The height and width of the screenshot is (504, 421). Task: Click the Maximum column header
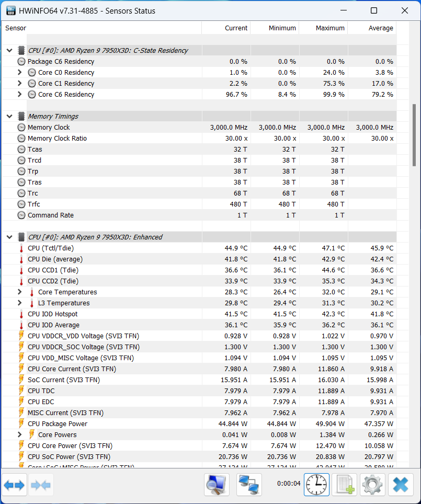[323, 28]
